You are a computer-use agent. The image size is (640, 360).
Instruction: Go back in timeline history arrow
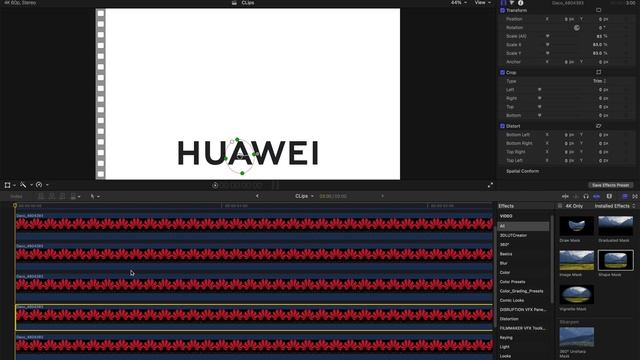click(257, 196)
